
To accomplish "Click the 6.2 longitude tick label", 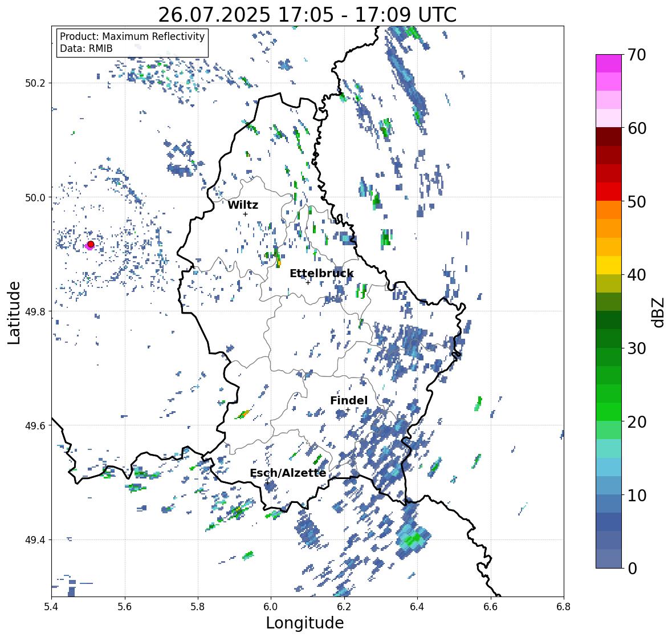I will coord(344,607).
